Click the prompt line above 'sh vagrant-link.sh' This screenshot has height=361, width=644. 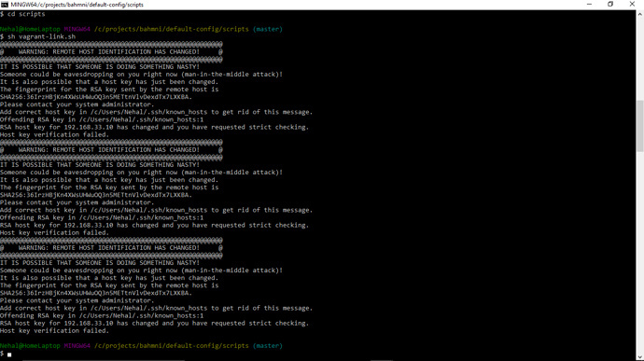tap(141, 29)
